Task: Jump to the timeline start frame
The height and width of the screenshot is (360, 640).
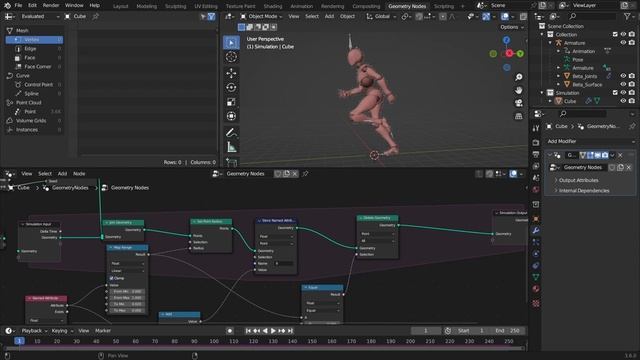Action: [248, 331]
